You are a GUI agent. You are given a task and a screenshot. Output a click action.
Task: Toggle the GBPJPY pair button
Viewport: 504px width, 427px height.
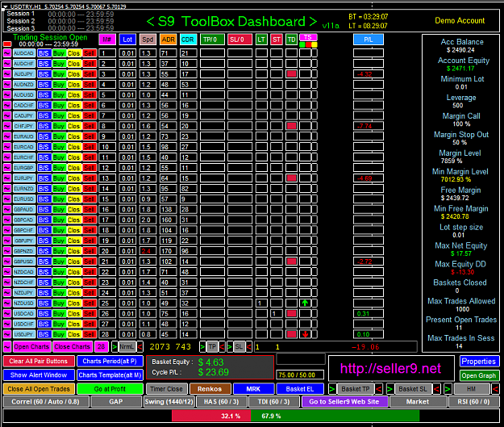(24, 241)
